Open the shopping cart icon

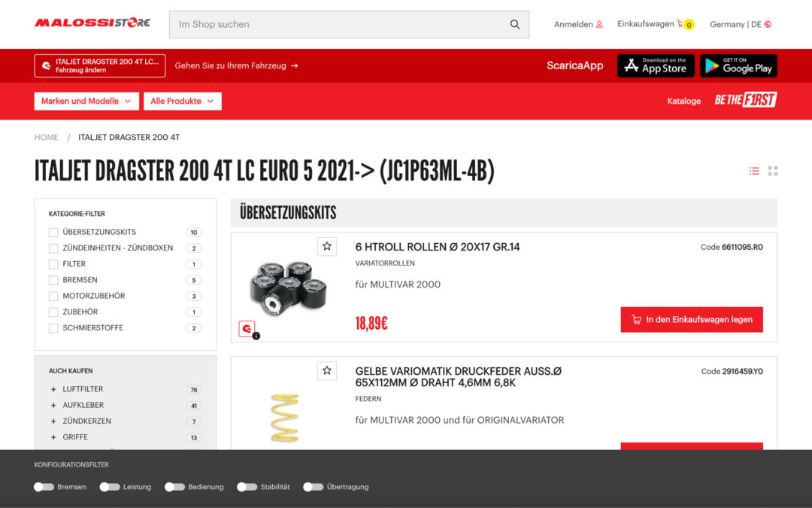[x=680, y=24]
